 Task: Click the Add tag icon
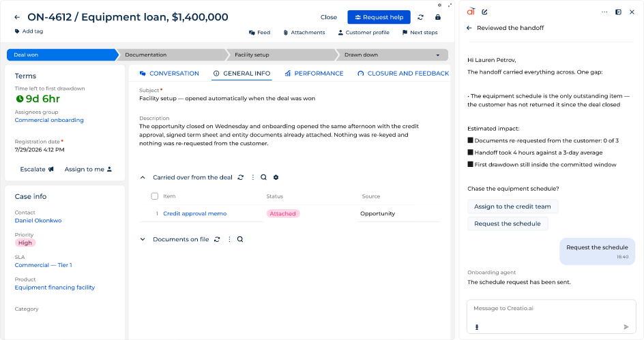17,31
